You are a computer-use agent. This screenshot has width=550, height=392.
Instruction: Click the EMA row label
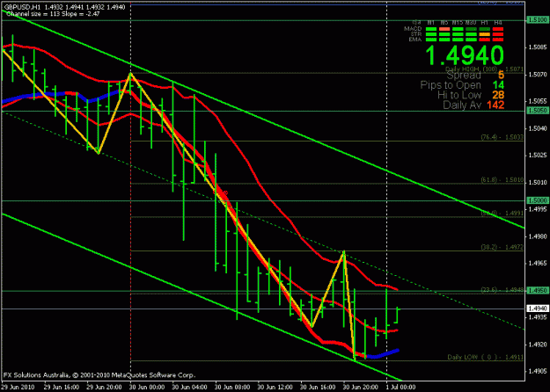415,40
